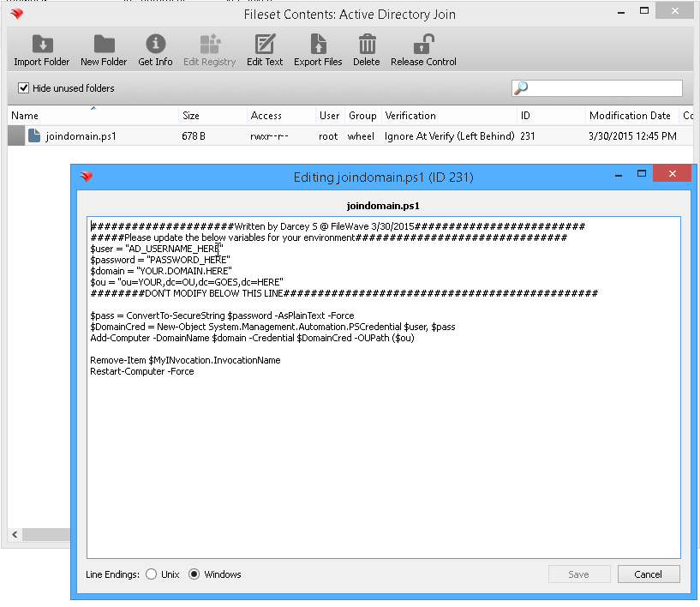Click the ConvertTo-SecureString line
This screenshot has height=607, width=700.
(x=222, y=316)
